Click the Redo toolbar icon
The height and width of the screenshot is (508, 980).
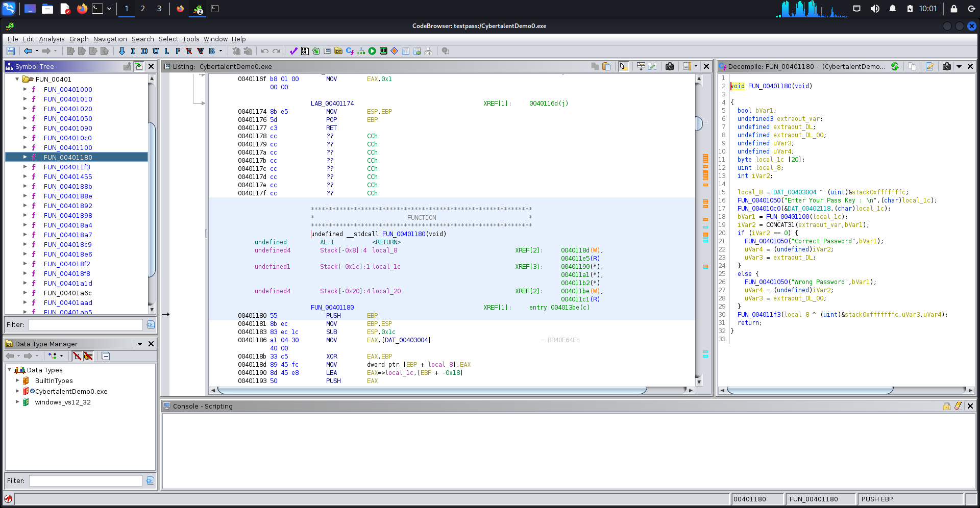coord(276,51)
